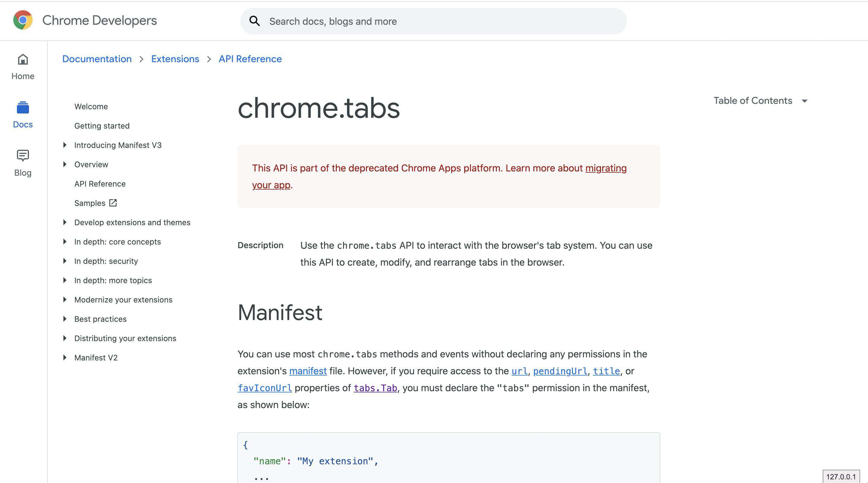Open the Getting started nav item
Viewport: 868px width, 483px height.
click(x=102, y=126)
